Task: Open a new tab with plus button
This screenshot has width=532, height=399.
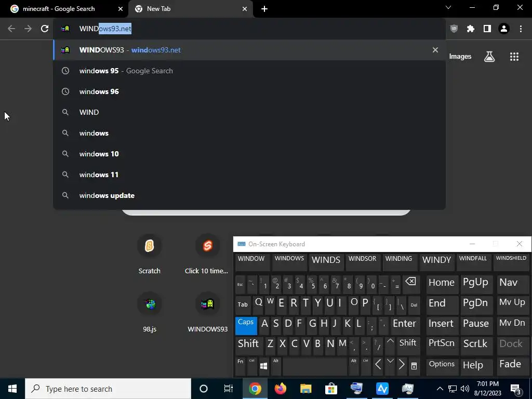Action: coord(264,9)
